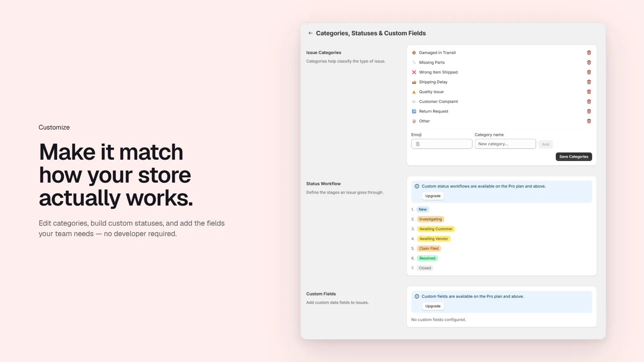Save the categories
This screenshot has height=362, width=644.
574,157
